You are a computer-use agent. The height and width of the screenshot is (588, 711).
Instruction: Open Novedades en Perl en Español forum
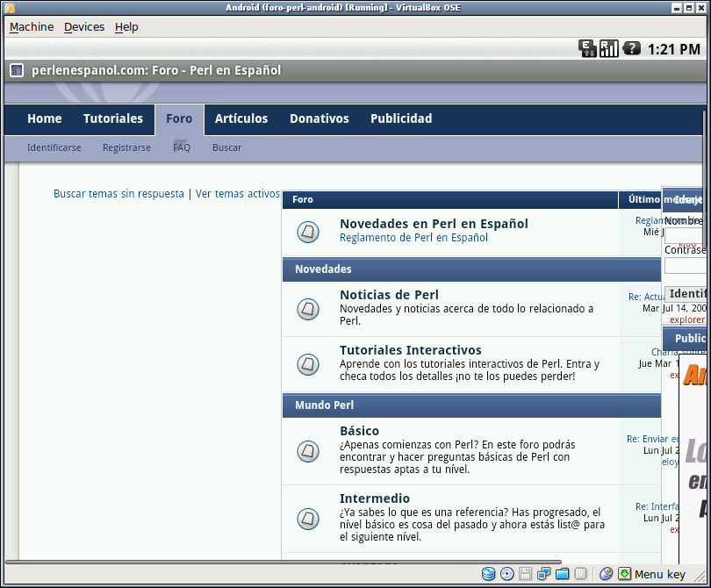point(434,224)
